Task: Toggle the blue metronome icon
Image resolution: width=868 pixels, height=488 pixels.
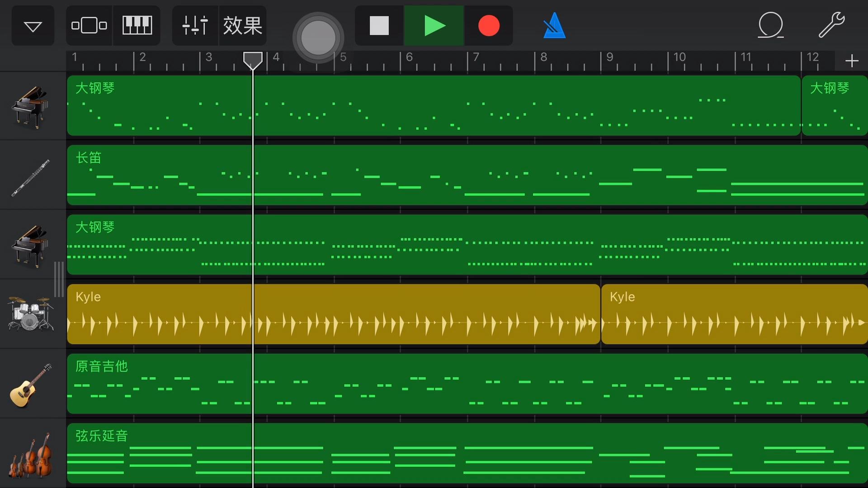Action: 554,26
